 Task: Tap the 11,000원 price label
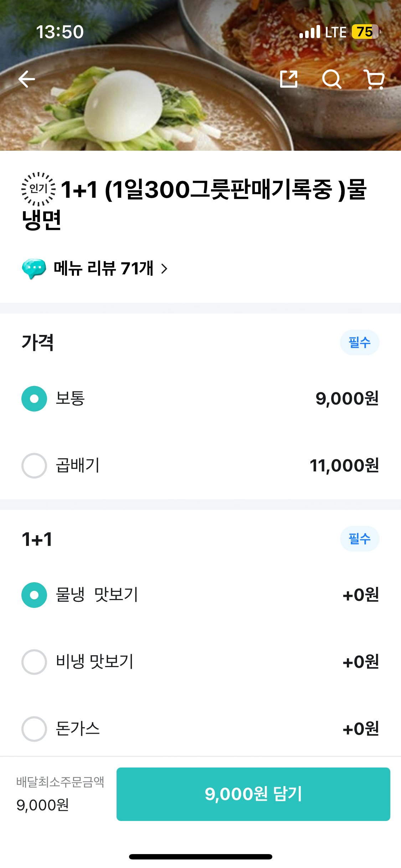pyautogui.click(x=344, y=466)
